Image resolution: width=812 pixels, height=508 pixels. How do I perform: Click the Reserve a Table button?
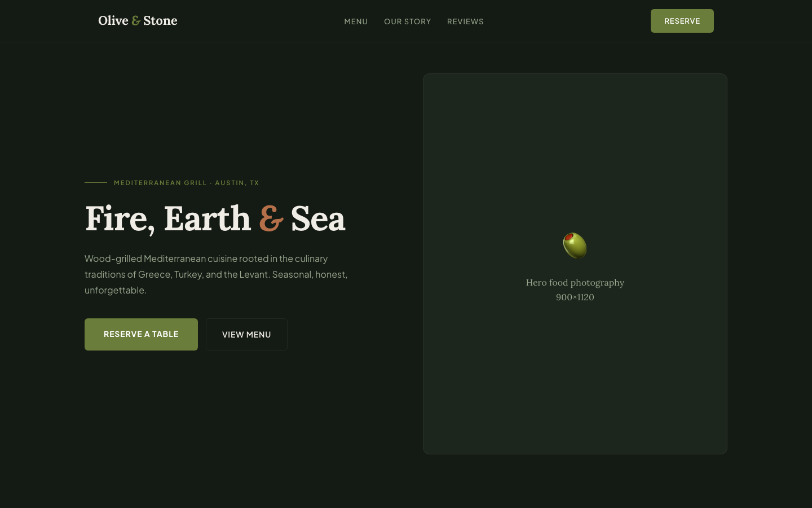(x=141, y=334)
